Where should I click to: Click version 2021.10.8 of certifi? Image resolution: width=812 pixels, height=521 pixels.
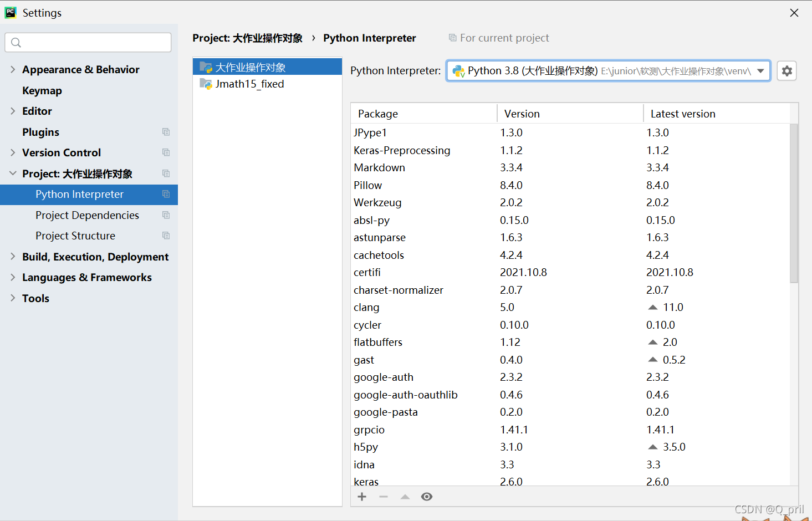(523, 272)
